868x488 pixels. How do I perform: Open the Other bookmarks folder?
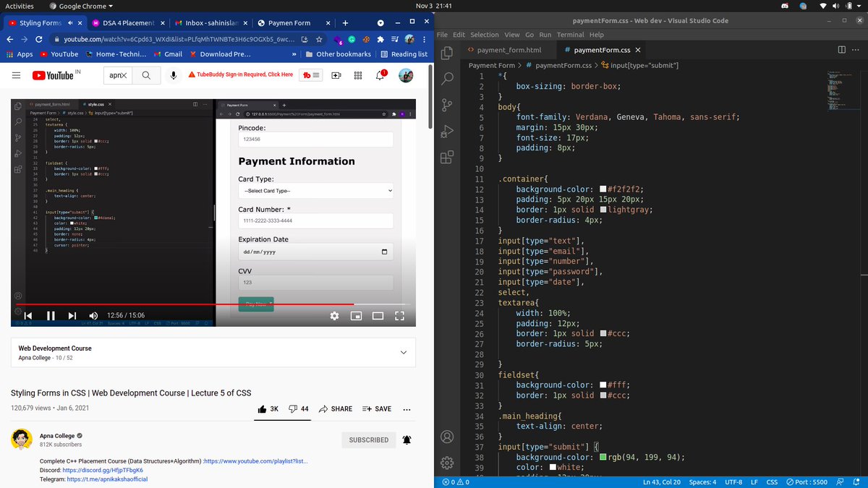point(339,54)
